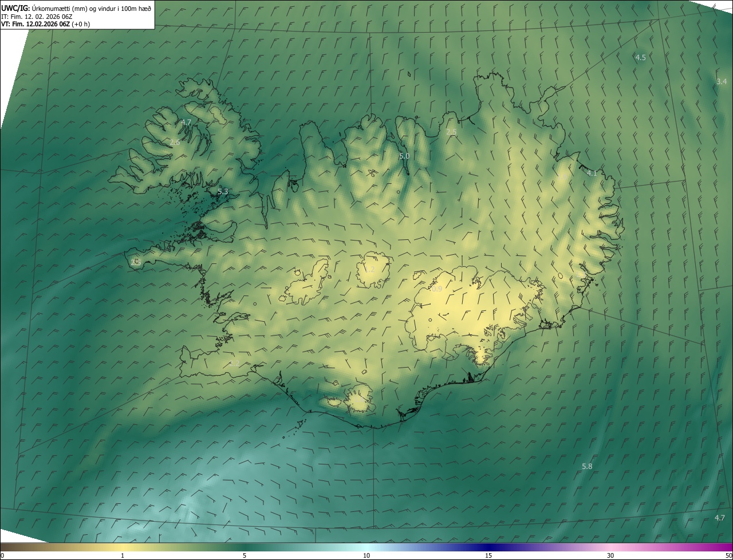Image resolution: width=733 pixels, height=560 pixels.
Task: Click the 4.5 value label on the map
Action: (x=641, y=57)
